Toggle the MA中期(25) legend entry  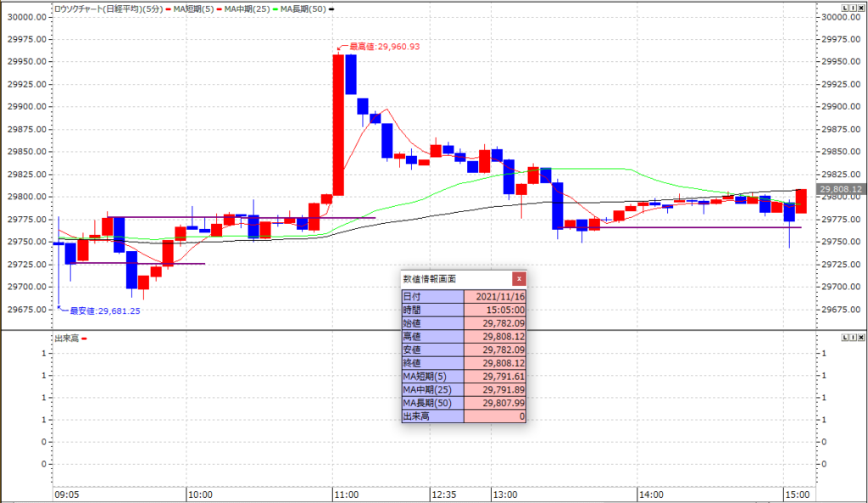(x=242, y=8)
